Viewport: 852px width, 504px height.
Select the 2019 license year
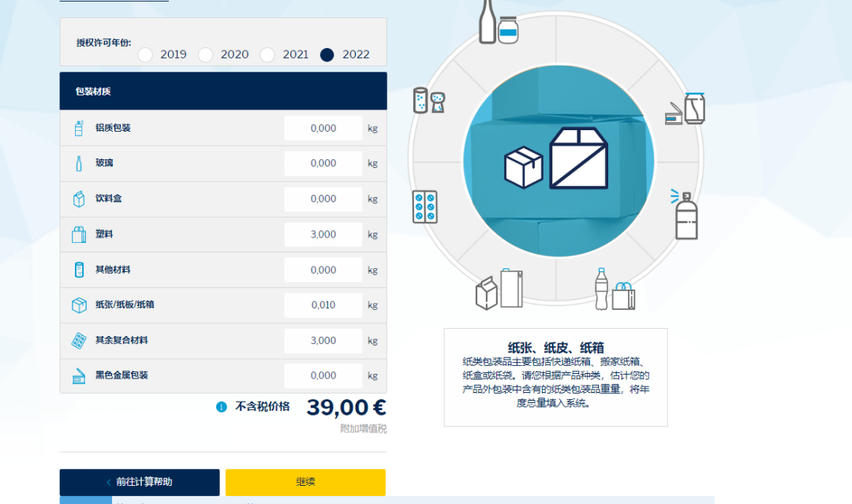[145, 54]
